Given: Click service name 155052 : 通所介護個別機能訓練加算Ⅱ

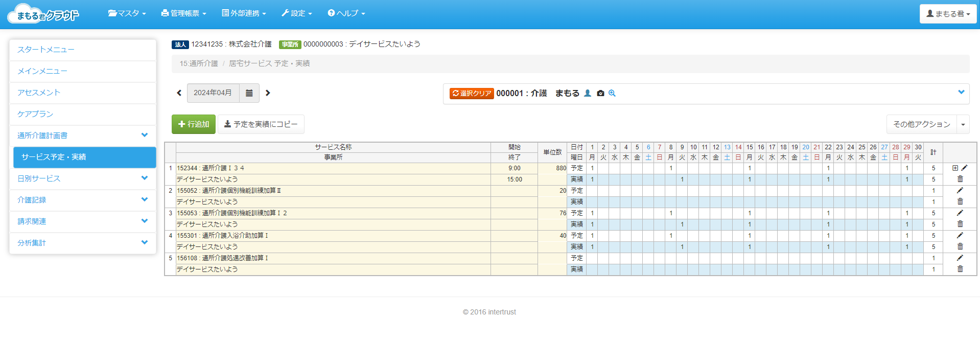Looking at the screenshot, I should click(229, 191).
